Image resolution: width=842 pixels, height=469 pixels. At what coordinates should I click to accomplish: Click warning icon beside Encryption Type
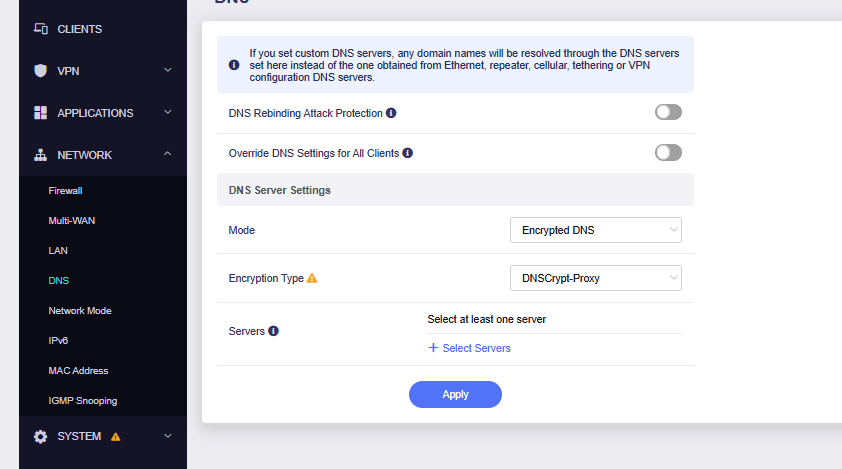click(312, 278)
